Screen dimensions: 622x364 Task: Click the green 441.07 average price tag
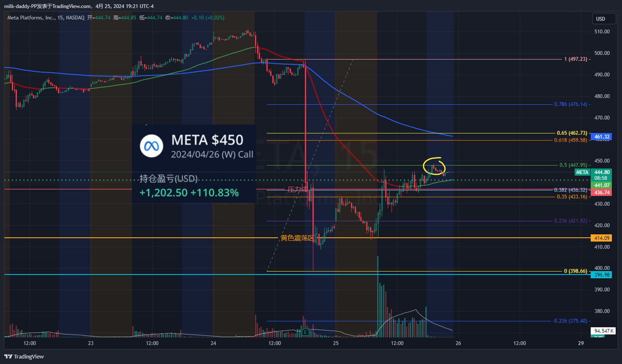click(x=601, y=185)
